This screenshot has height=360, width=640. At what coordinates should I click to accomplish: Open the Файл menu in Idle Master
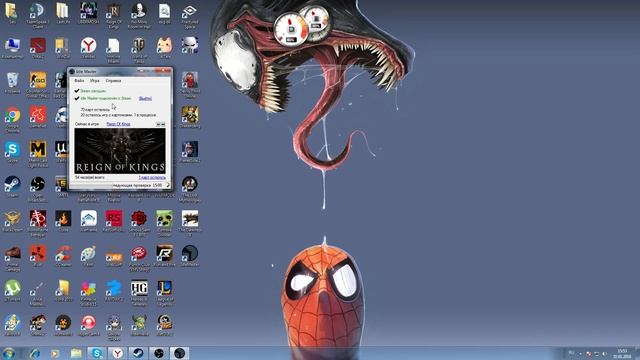coord(79,81)
